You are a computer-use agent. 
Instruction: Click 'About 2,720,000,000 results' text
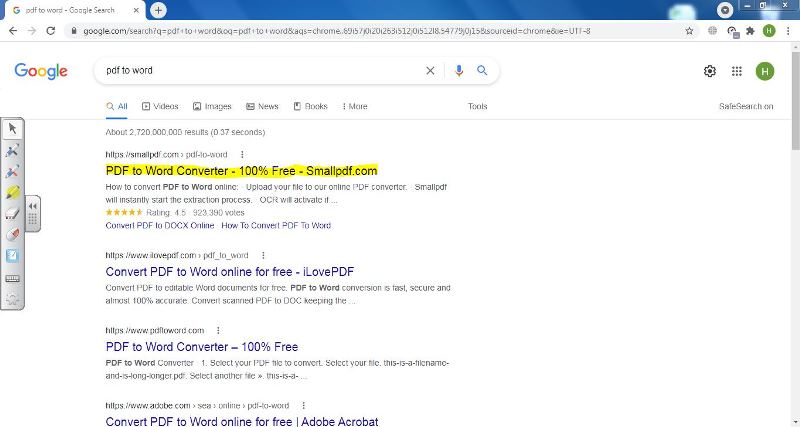click(x=185, y=132)
